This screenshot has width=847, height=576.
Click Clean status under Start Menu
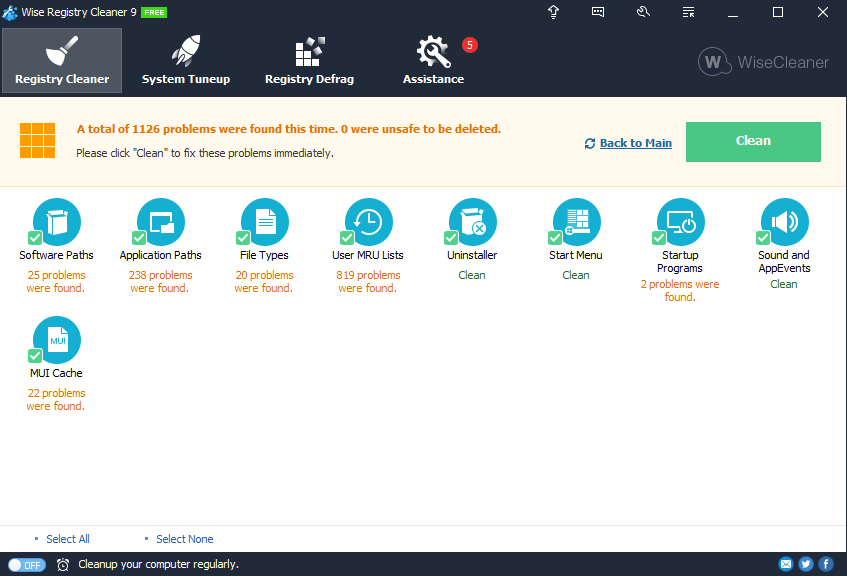click(576, 275)
